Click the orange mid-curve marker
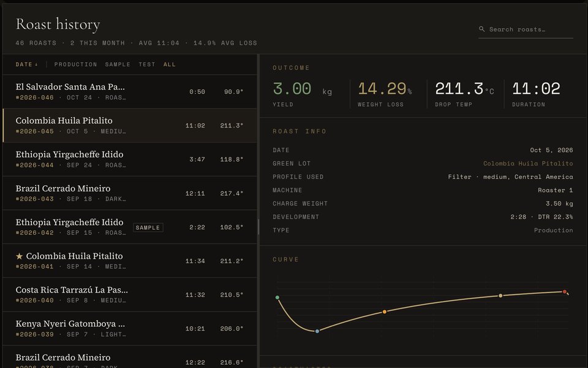 click(x=385, y=312)
